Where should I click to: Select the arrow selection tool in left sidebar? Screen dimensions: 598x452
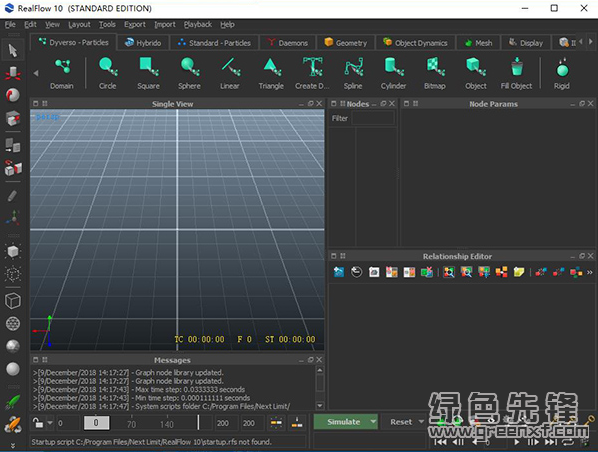tap(13, 50)
